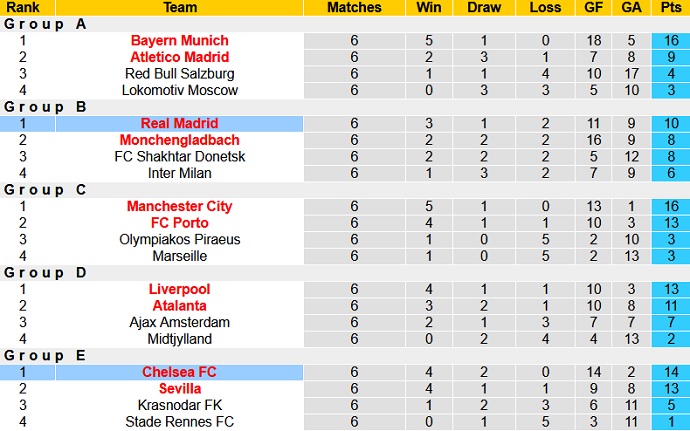Click the Pts column header
Image resolution: width=690 pixels, height=431 pixels.
(672, 7)
